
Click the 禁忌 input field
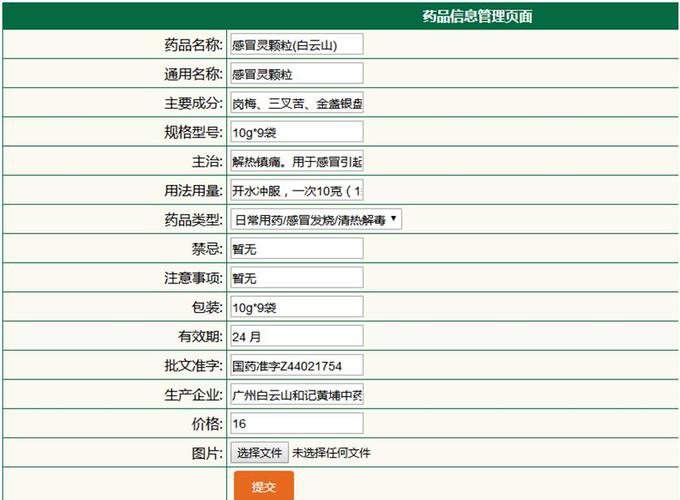297,248
